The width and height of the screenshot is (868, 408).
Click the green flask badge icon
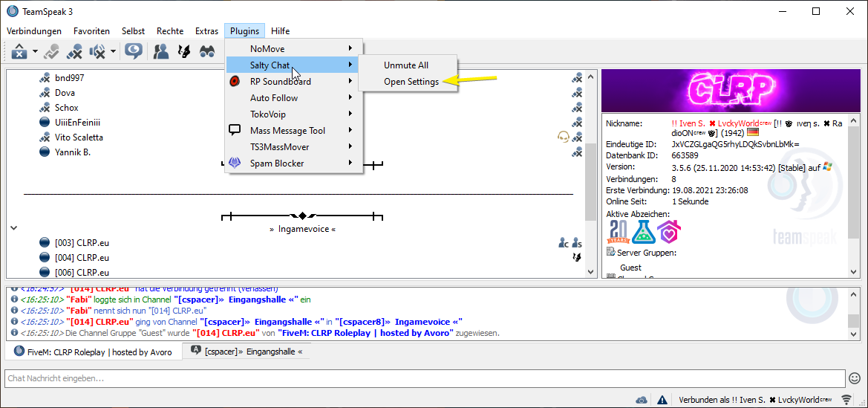coord(643,233)
